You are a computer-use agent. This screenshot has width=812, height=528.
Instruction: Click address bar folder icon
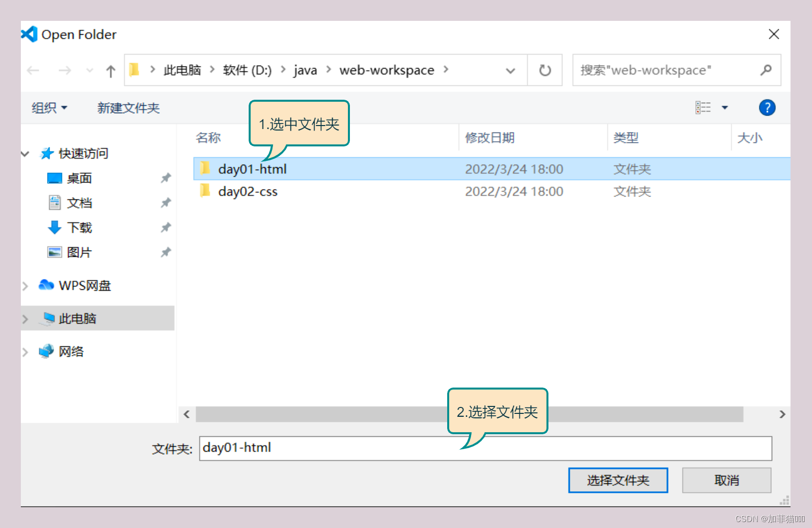pyautogui.click(x=134, y=69)
